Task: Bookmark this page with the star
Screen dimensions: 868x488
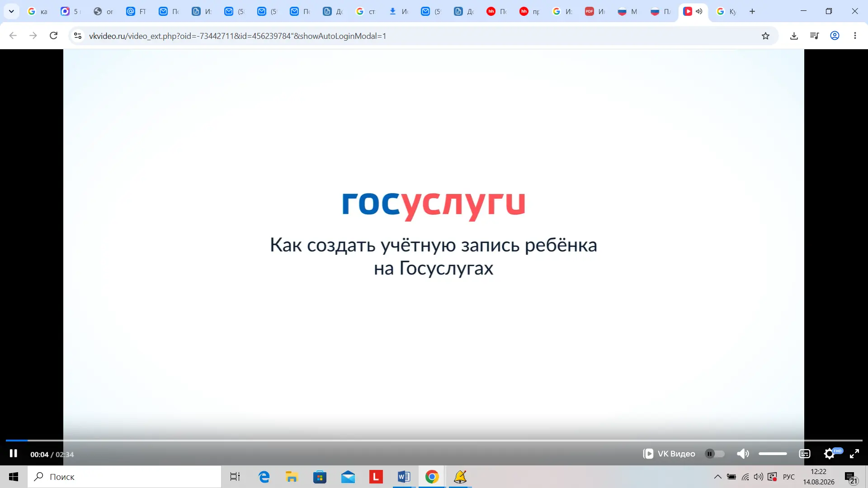Action: click(x=765, y=36)
